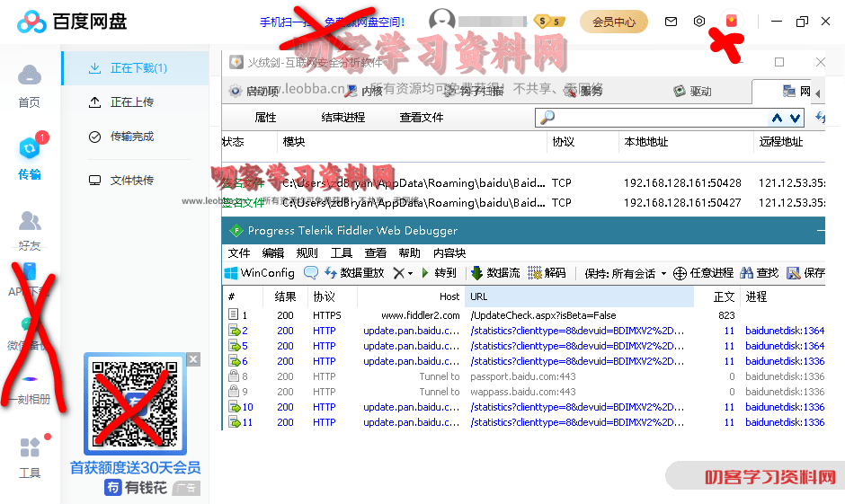
Task: Click 解码 decode button
Action: pyautogui.click(x=547, y=273)
